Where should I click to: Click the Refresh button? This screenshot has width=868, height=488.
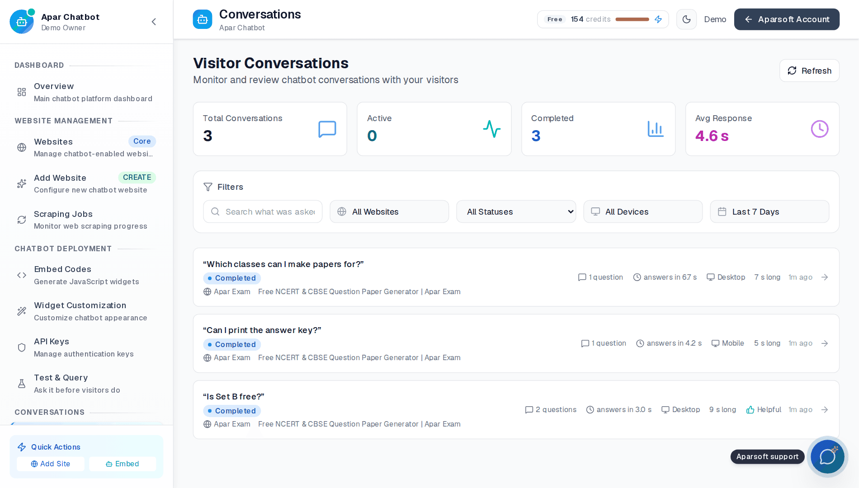[x=809, y=71]
